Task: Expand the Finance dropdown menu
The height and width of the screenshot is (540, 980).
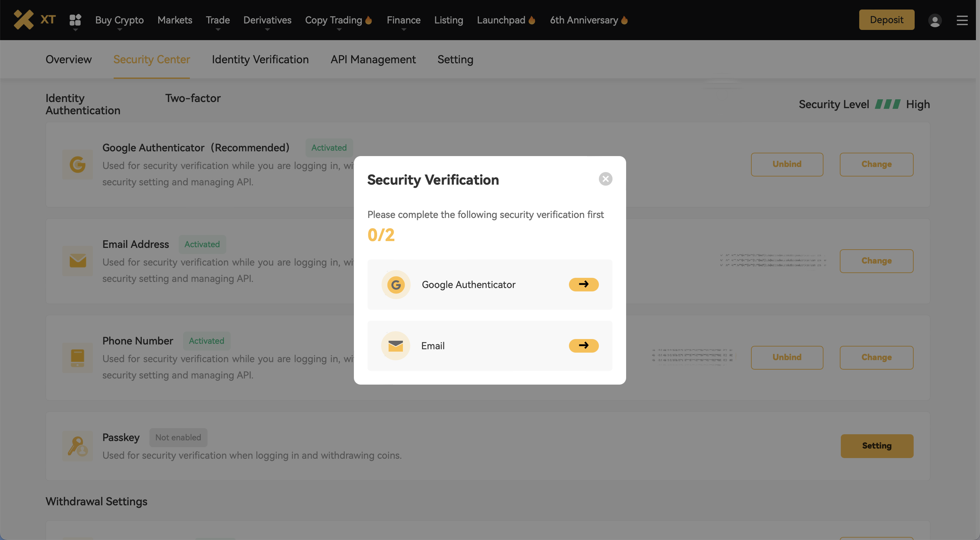Action: click(x=403, y=20)
